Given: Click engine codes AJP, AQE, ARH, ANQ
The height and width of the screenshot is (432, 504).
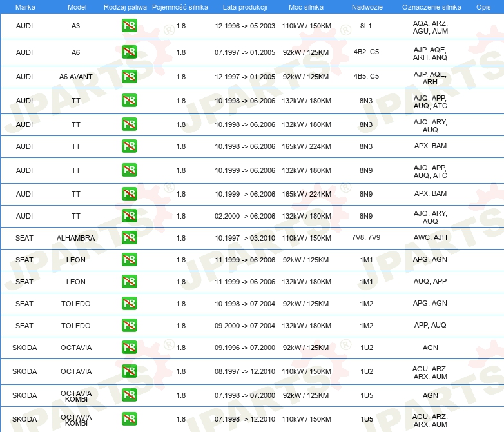Looking at the screenshot, I should click(430, 54).
